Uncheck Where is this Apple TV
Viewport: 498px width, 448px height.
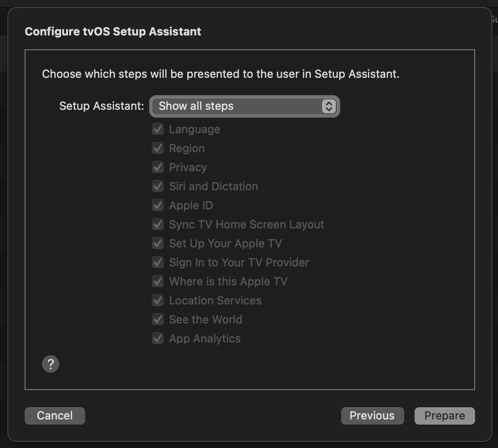[158, 282]
